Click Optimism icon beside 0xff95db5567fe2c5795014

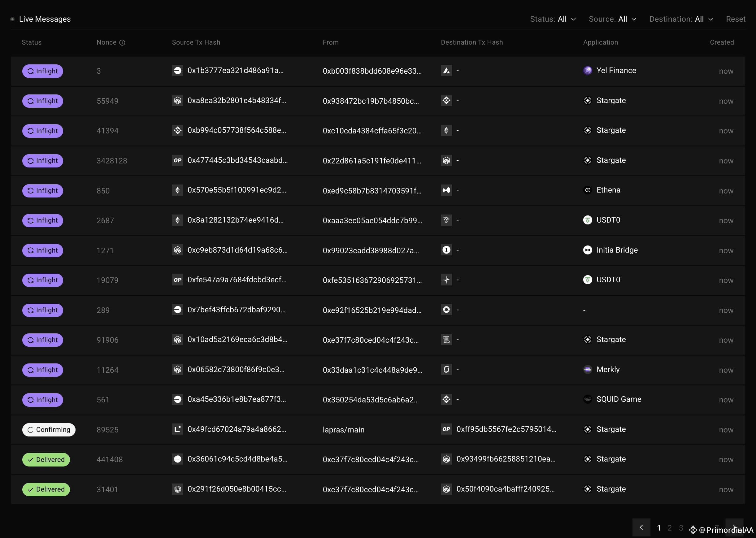point(446,429)
